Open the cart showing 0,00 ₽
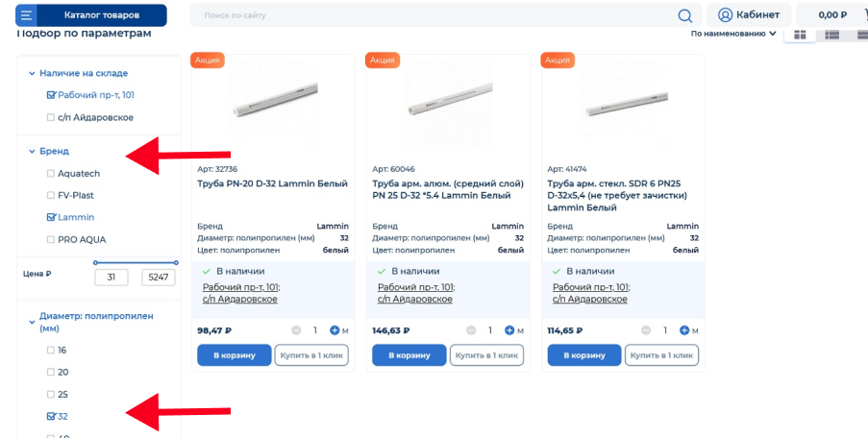 coord(831,15)
